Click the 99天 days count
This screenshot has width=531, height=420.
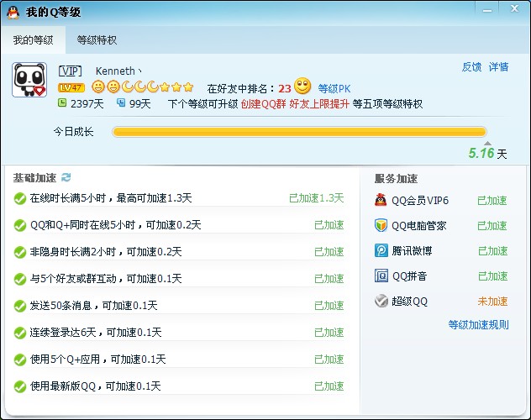tap(139, 103)
